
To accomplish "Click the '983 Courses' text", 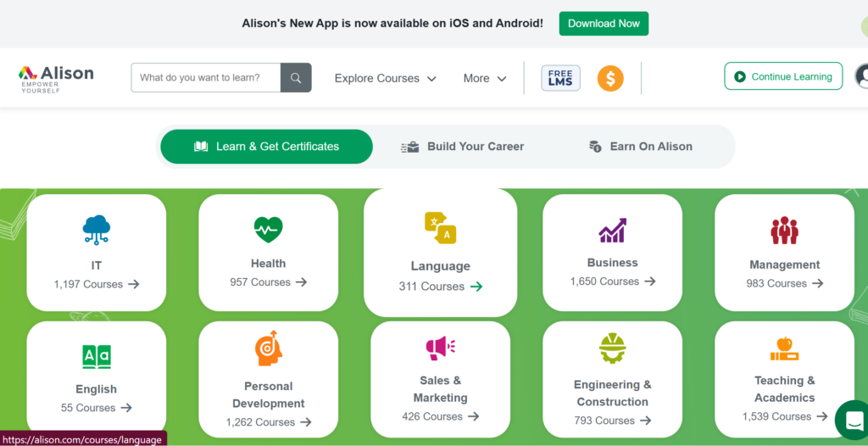I will (776, 283).
